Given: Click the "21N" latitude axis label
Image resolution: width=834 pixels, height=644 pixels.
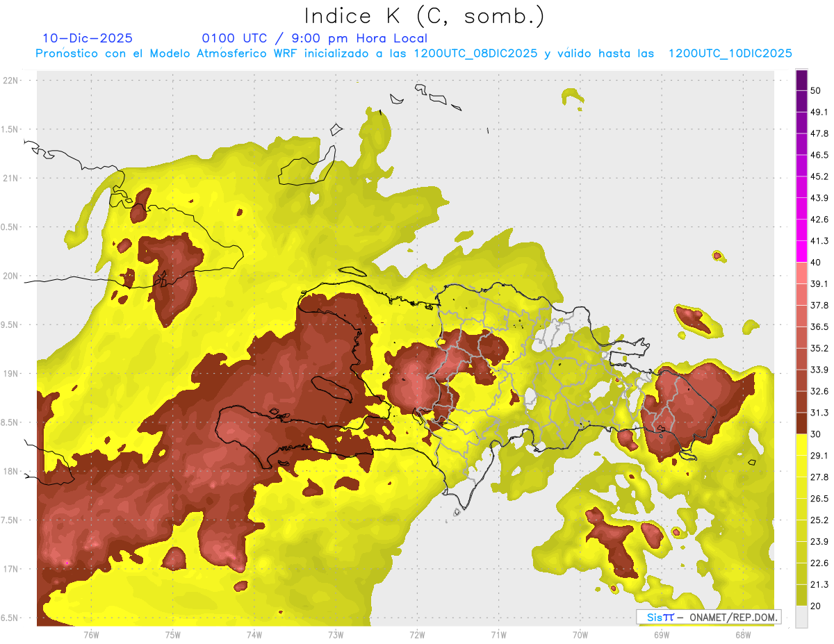Looking at the screenshot, I should point(10,179).
